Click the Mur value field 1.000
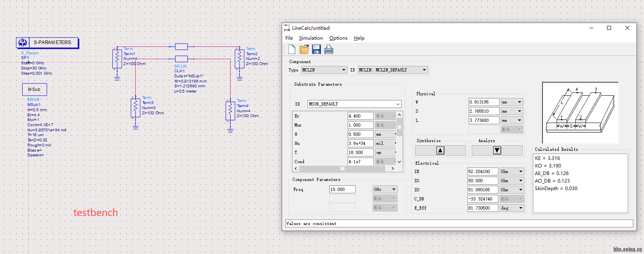644x254 pixels. pyautogui.click(x=361, y=125)
